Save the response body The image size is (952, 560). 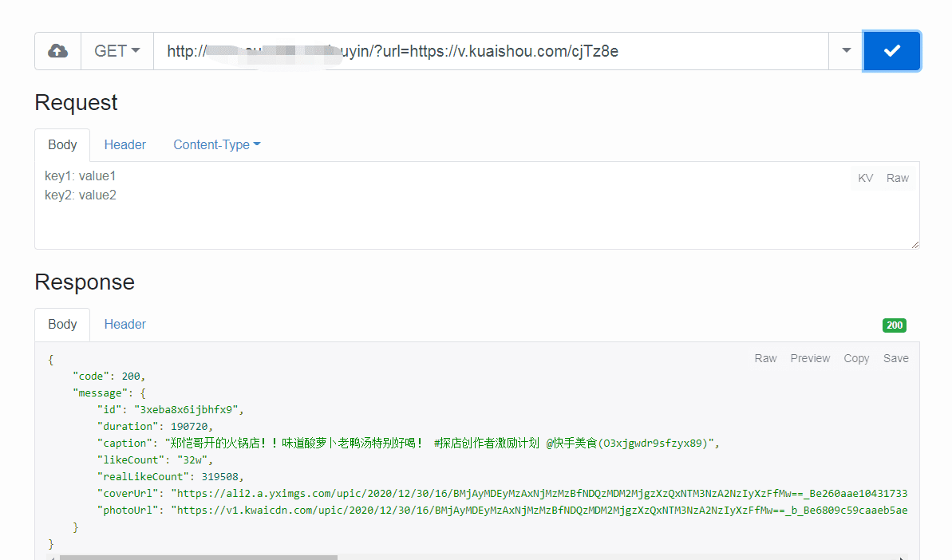tap(895, 358)
